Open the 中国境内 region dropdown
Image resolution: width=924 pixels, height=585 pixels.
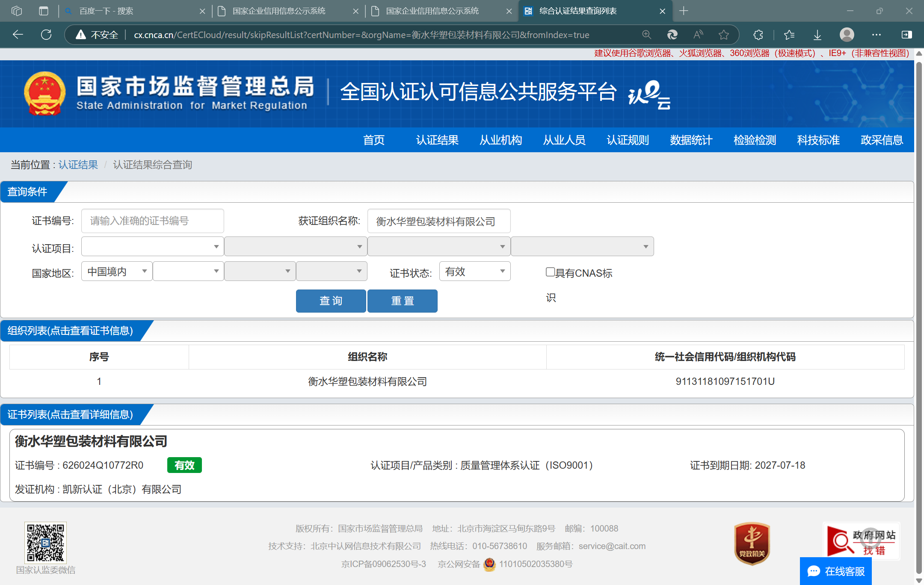coord(117,271)
